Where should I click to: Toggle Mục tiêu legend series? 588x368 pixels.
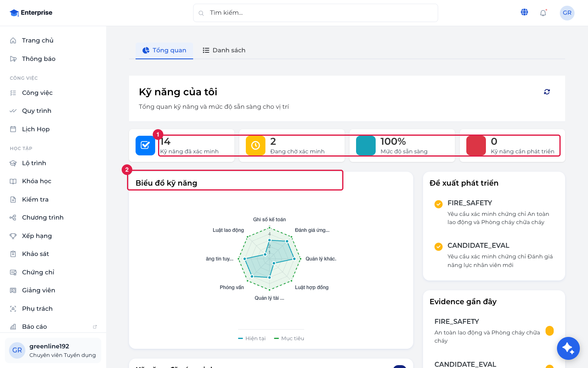point(289,339)
